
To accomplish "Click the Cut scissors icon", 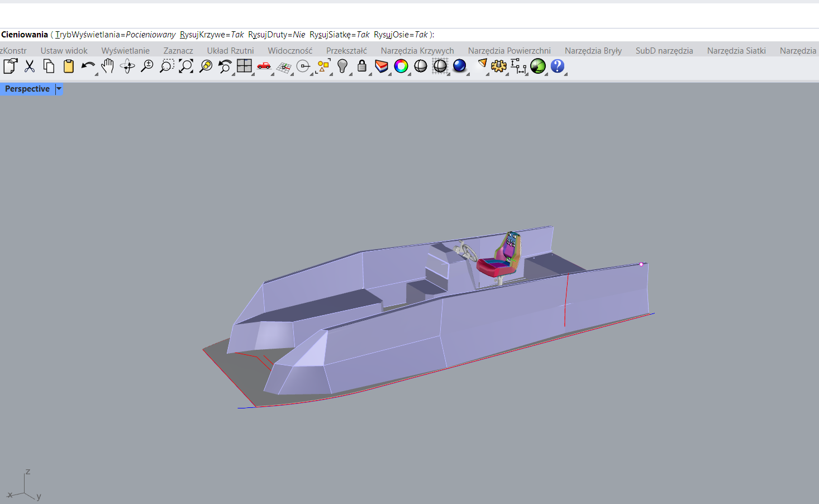I will (x=30, y=66).
